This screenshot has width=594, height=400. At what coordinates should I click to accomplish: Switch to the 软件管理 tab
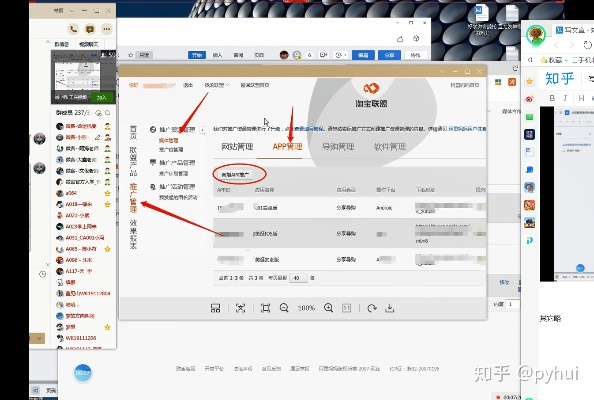point(390,147)
